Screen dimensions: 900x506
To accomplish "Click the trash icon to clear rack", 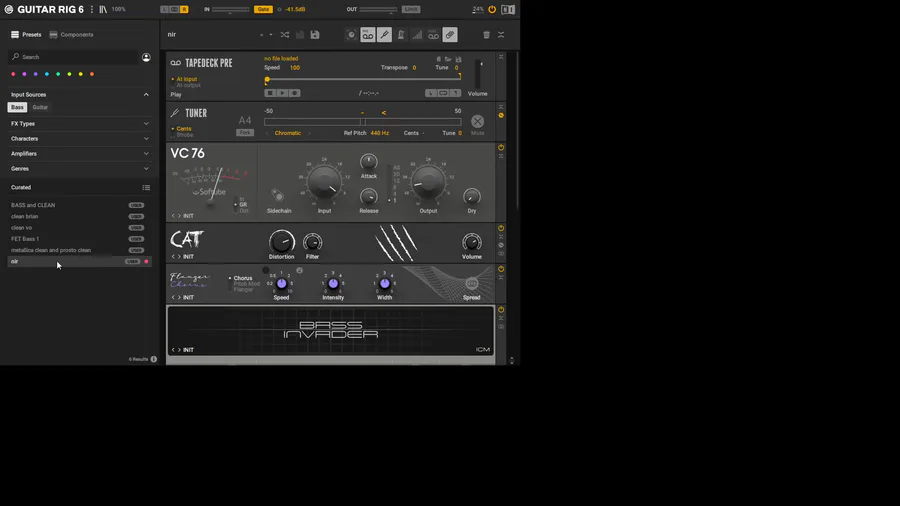I will [486, 35].
